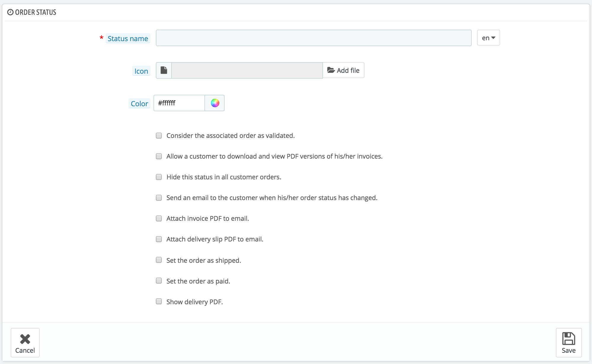Check the 'Show delivery PDF' box

point(159,301)
